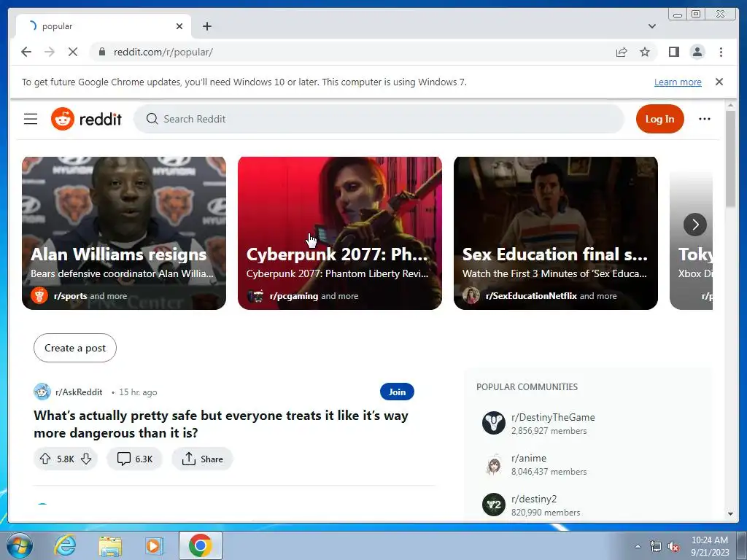Click the muted volume tray icon
The height and width of the screenshot is (560, 747).
(x=673, y=547)
